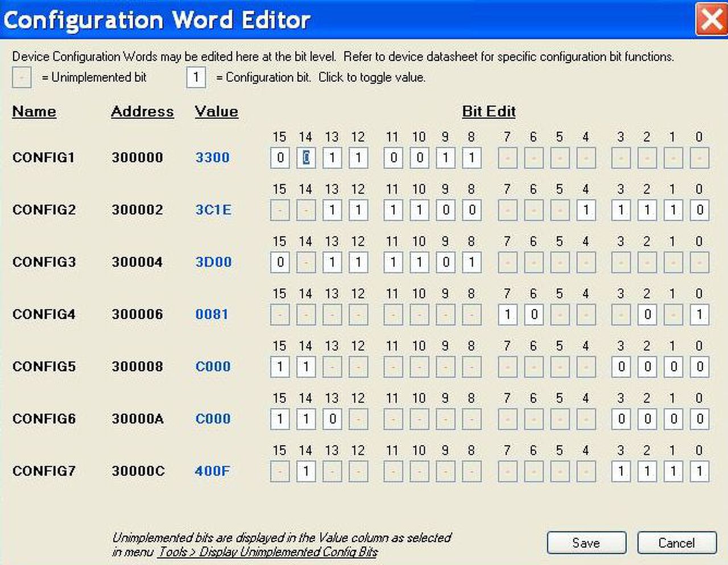Click the Address column header
Viewport: 728px width, 565px height.
[142, 111]
